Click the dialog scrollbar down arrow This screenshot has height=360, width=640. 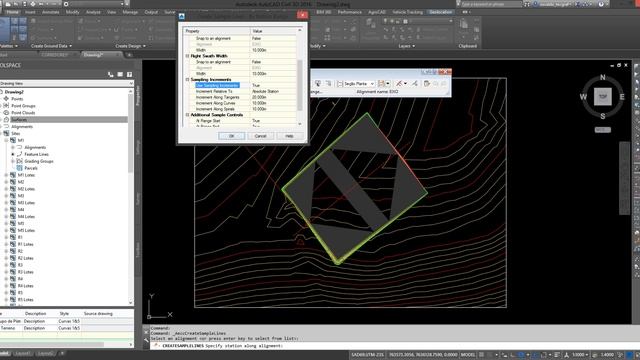(300, 124)
